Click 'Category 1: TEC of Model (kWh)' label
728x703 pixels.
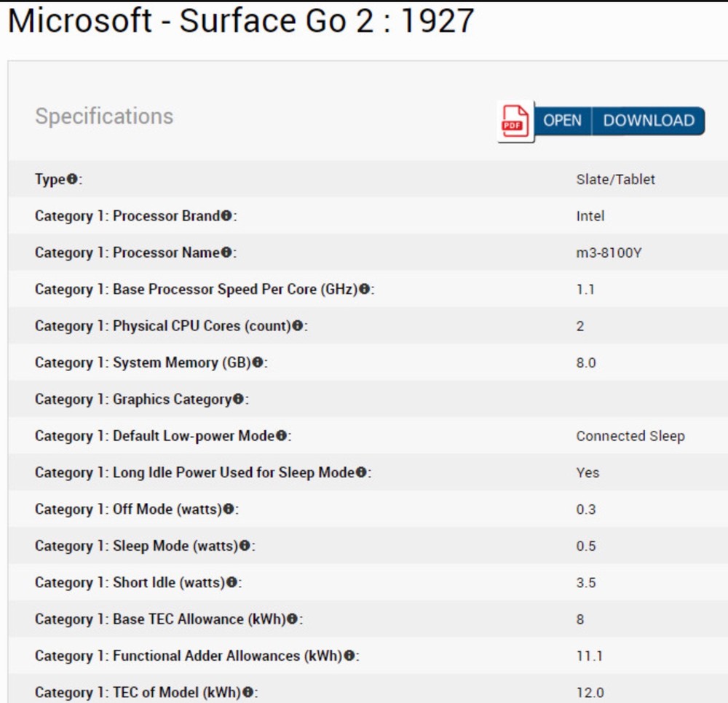point(138,692)
